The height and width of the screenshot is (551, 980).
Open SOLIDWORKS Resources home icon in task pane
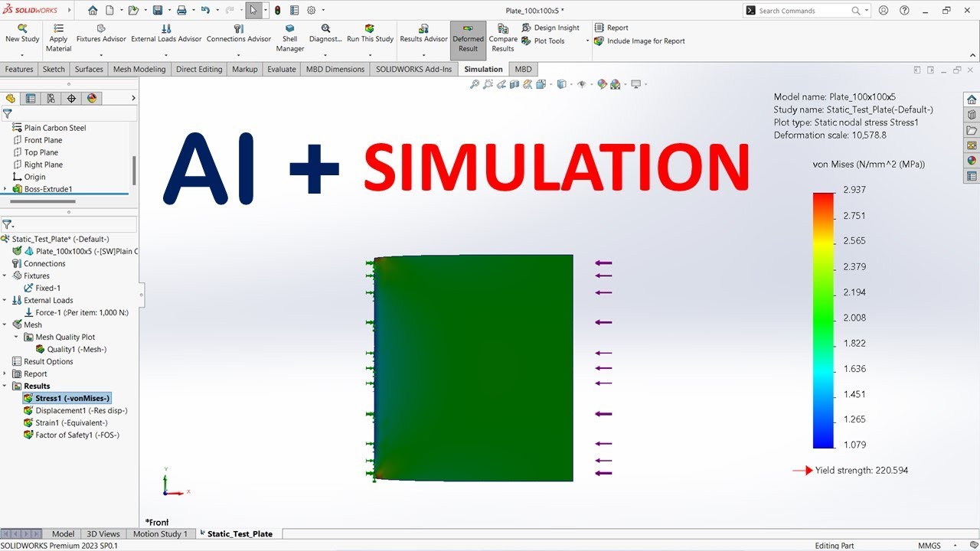(x=972, y=99)
